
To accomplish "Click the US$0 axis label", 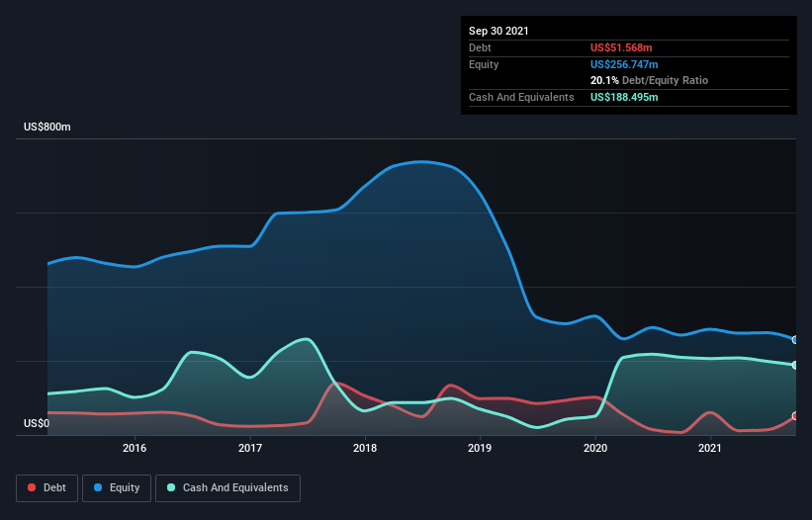I will pos(37,423).
